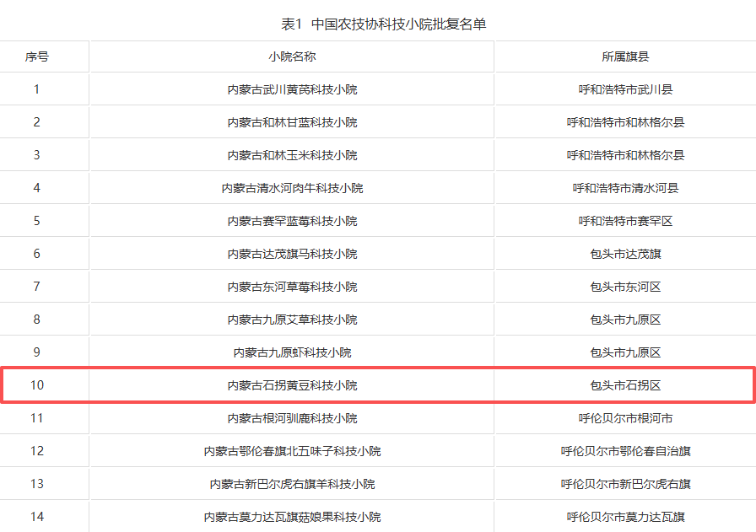Select 内蒙古武川黄芪科技小院 cell
Image resolution: width=756 pixels, height=532 pixels.
tap(292, 89)
